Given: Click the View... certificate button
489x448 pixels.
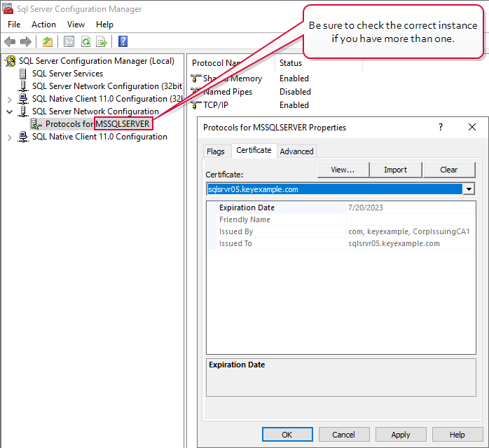Looking at the screenshot, I should point(343,170).
